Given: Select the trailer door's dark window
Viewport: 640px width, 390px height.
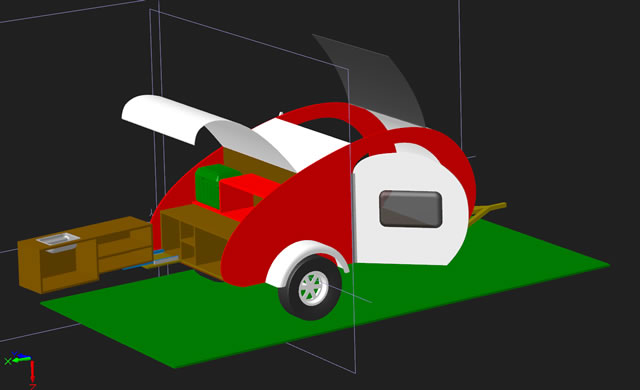Looking at the screenshot, I should point(411,208).
